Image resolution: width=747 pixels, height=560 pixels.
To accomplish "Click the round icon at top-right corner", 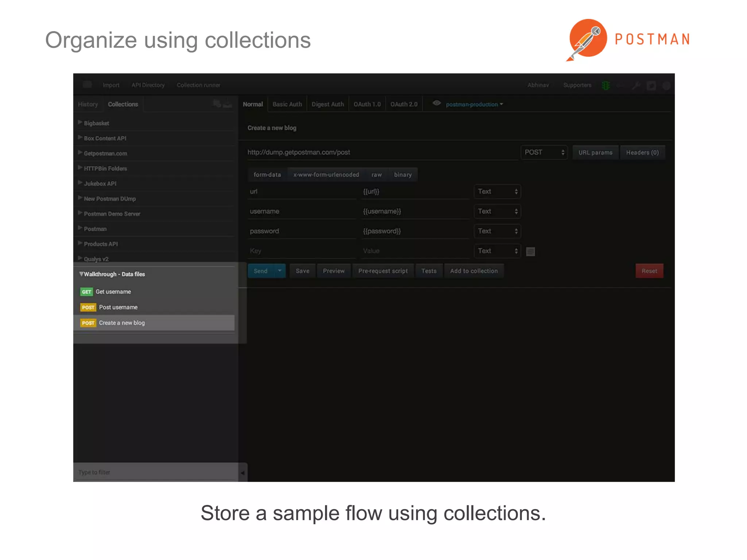I will click(x=666, y=85).
